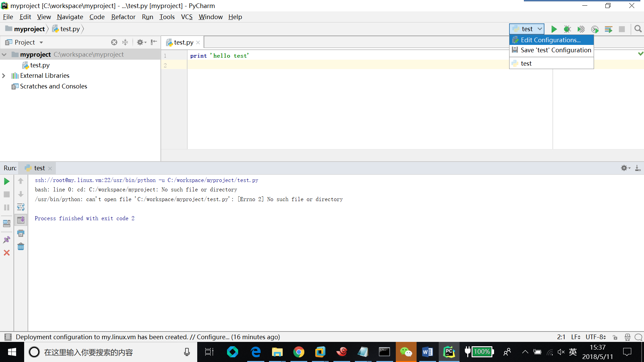Open Google Chrome from taskbar
The width and height of the screenshot is (644, 362).
pos(299,352)
